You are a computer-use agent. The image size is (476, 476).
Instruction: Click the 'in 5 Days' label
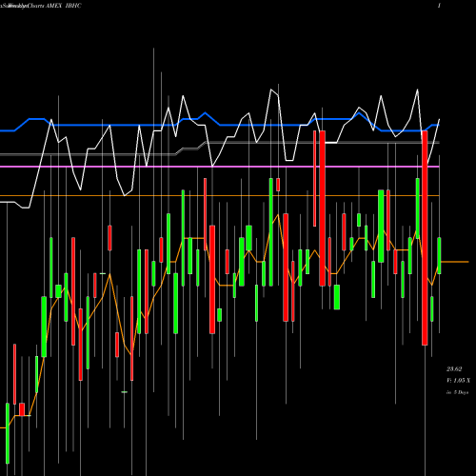457,392
